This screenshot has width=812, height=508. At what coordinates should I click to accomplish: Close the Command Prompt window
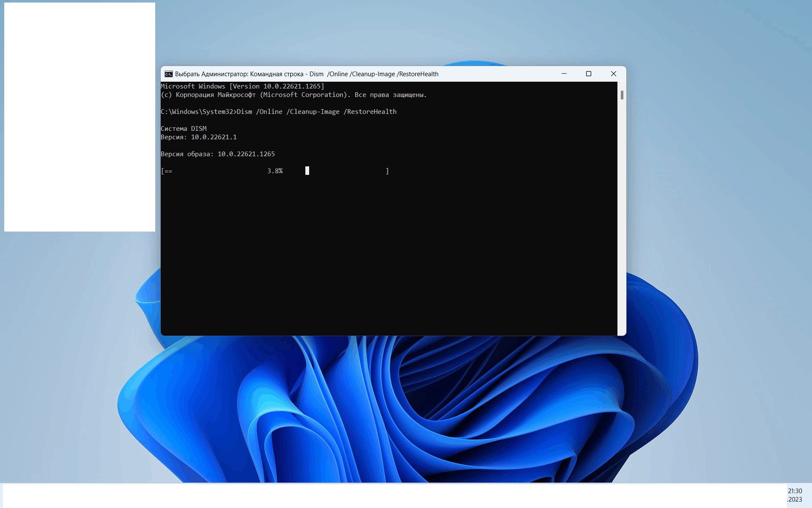613,74
